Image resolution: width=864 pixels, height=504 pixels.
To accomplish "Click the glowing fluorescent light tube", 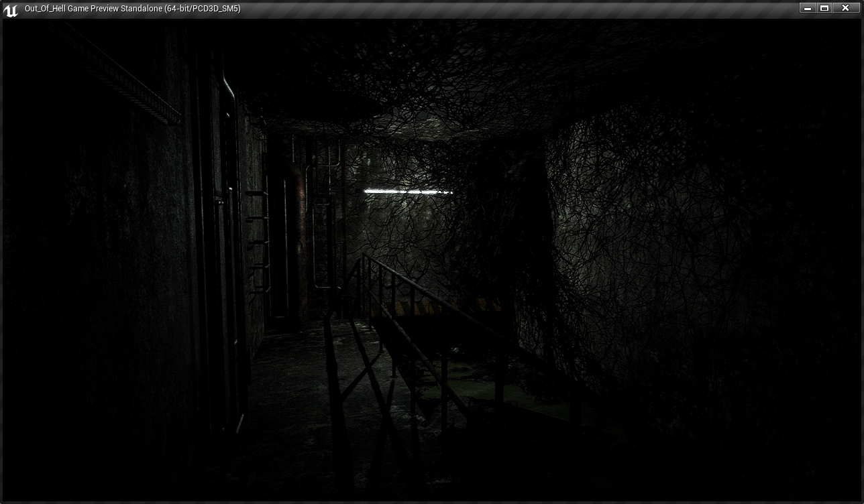I will [407, 192].
